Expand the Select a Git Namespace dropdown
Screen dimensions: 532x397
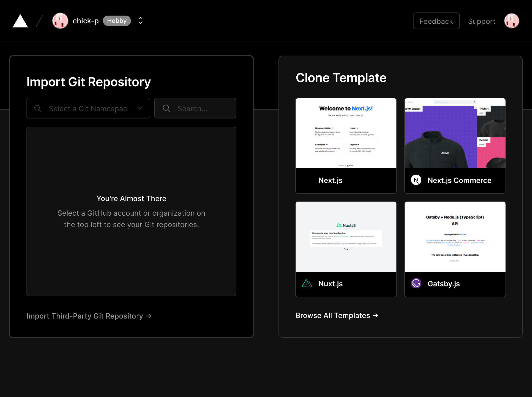88,108
